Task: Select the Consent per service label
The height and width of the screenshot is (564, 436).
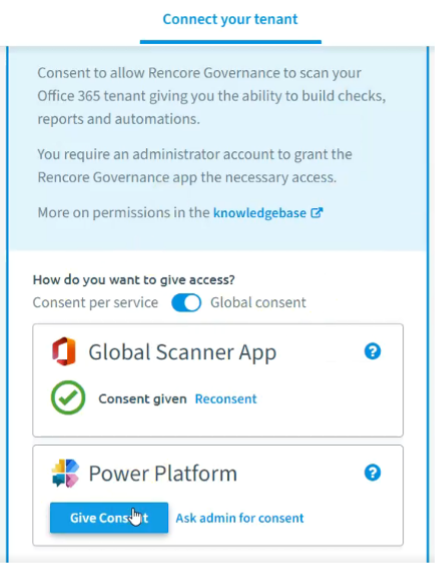Action: click(x=95, y=303)
